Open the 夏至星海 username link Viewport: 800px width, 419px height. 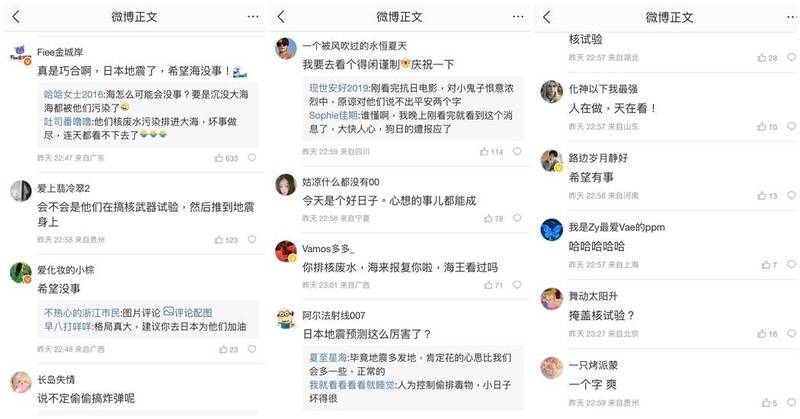[x=328, y=358]
